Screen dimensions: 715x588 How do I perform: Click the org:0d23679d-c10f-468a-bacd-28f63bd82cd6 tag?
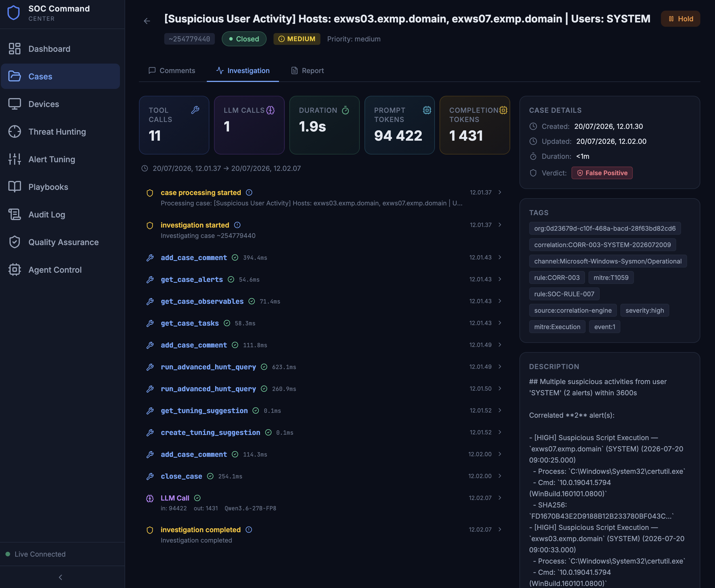(x=605, y=228)
